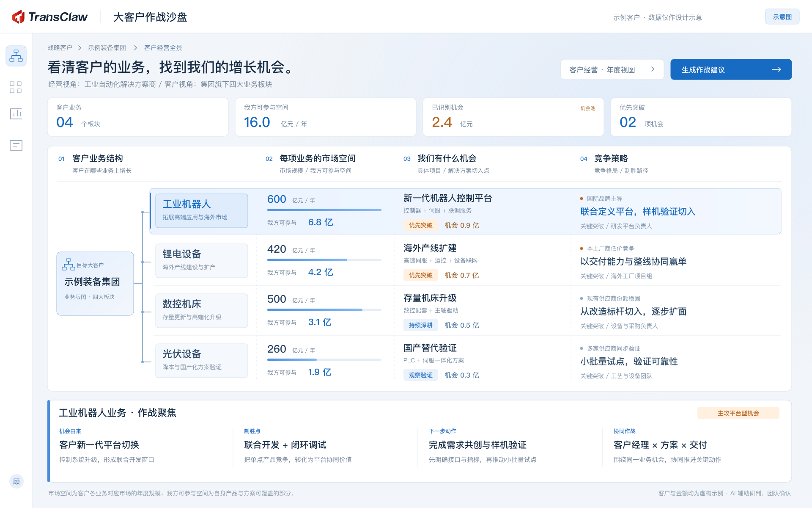
Task: Go to 示例装备集团 breadcrumb
Action: click(107, 48)
